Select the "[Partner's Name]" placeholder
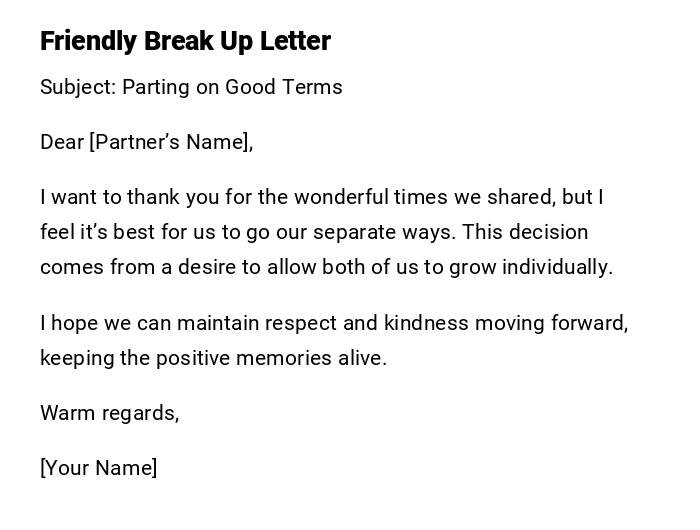This screenshot has height=530, width=700. coord(170,142)
